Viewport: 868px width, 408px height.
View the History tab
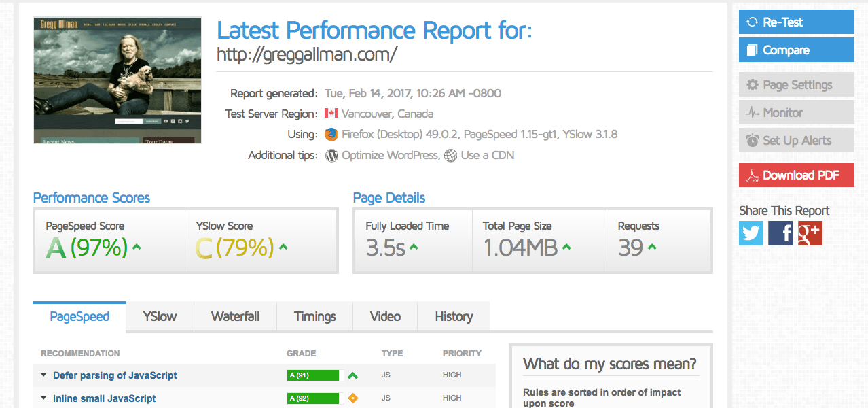point(454,317)
